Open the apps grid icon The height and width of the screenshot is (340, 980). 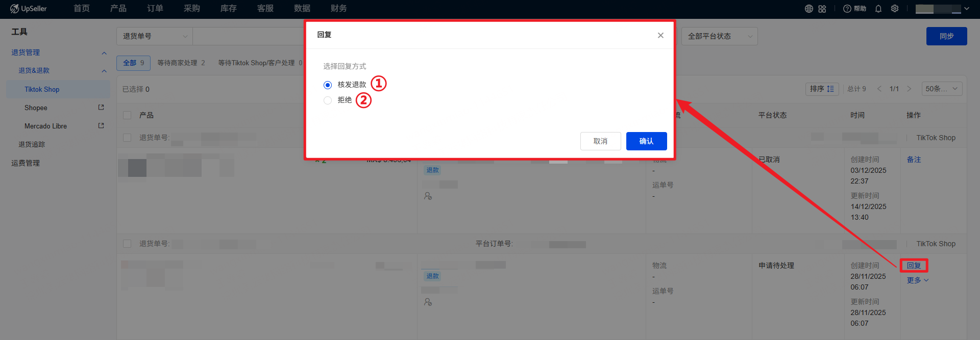[x=822, y=9]
